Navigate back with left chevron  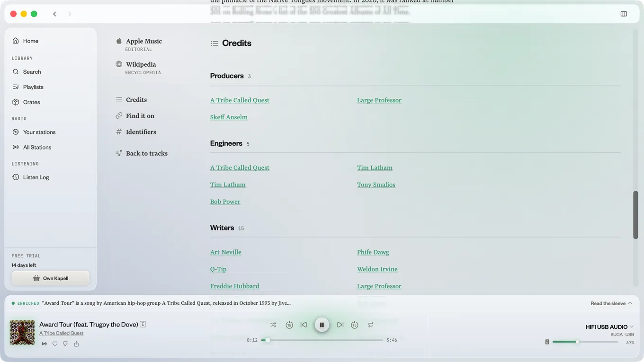tap(54, 14)
